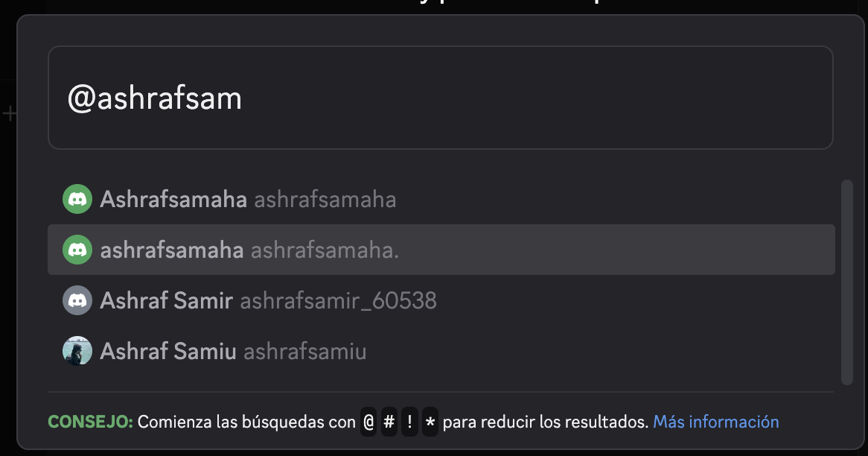Click the @ key hint symbol
868x456 pixels.
[x=368, y=422]
